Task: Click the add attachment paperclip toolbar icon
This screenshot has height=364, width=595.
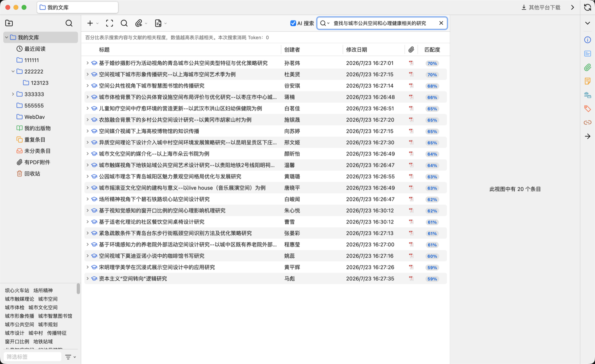Action: pos(139,23)
